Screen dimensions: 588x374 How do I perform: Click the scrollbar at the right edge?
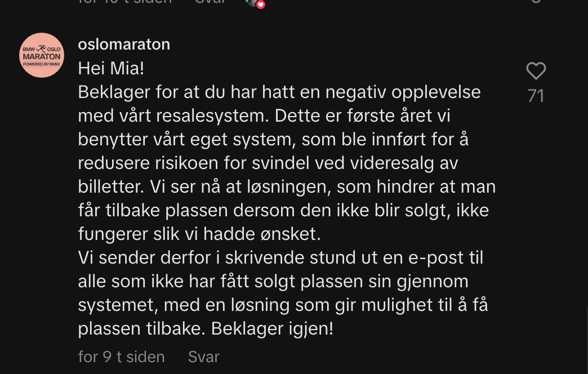pos(586,338)
